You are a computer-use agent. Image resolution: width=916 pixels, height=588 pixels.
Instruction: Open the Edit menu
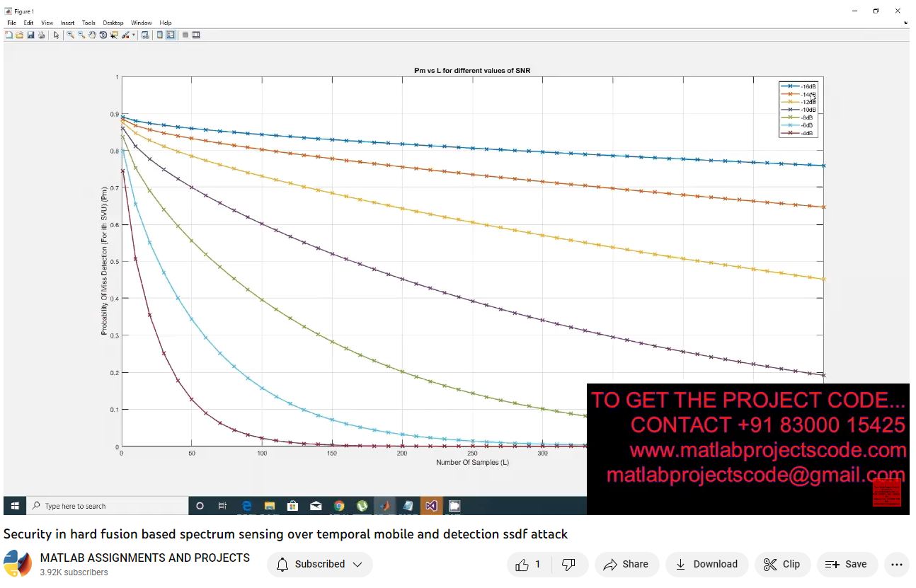click(x=28, y=23)
